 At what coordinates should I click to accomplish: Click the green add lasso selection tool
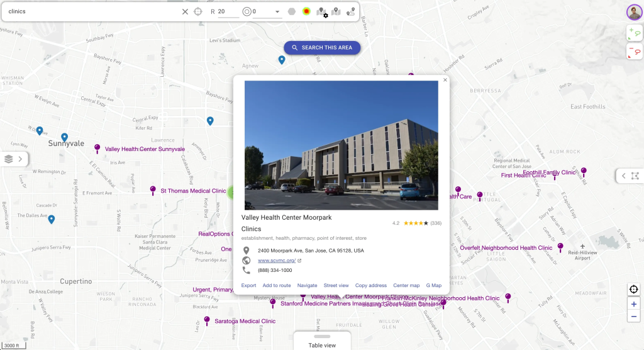pos(634,33)
